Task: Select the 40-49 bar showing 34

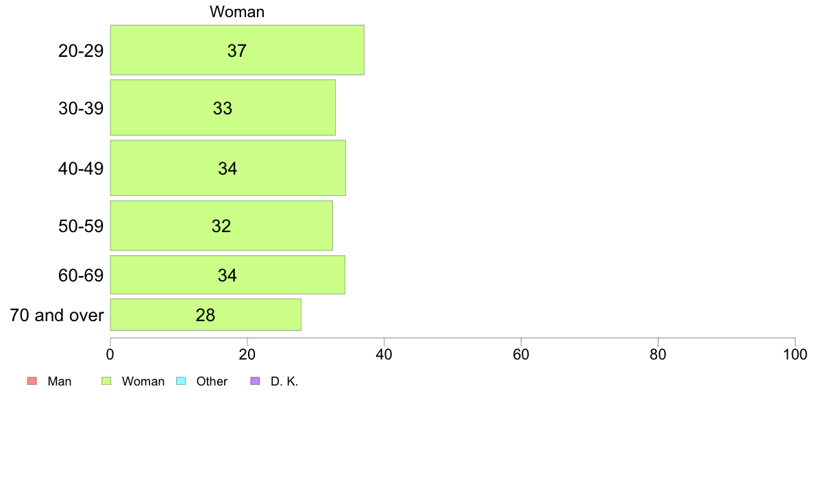Action: point(228,168)
